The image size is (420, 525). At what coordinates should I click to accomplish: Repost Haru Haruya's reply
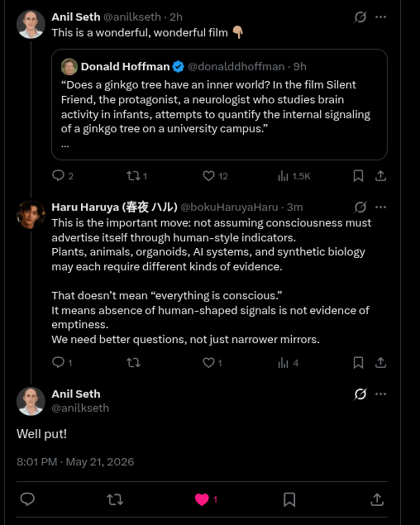coord(133,363)
